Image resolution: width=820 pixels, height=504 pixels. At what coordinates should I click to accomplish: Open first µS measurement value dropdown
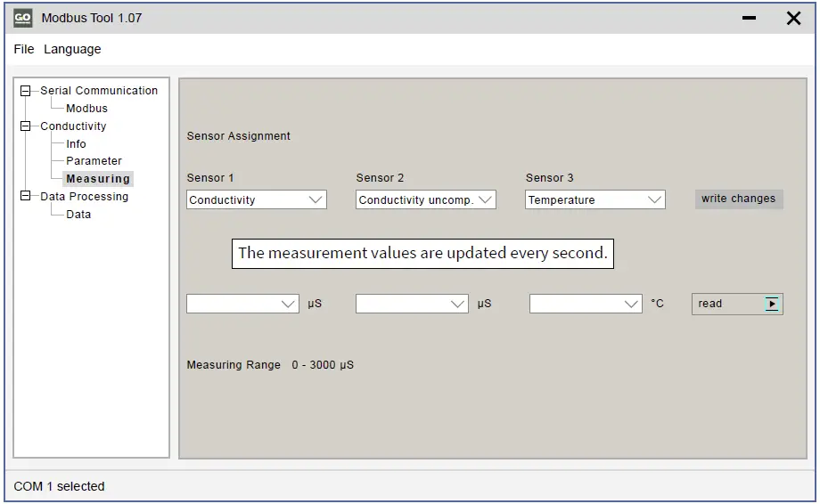(x=242, y=304)
